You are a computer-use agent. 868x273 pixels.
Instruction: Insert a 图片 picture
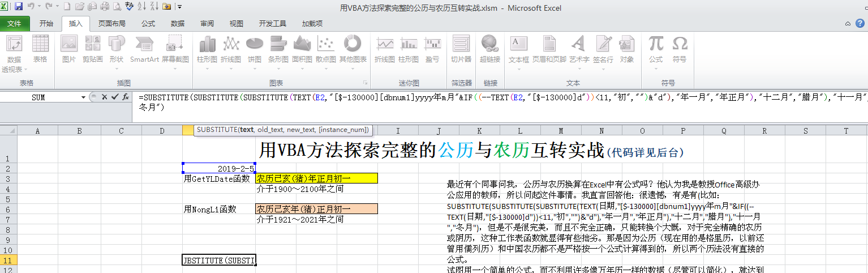coord(69,49)
